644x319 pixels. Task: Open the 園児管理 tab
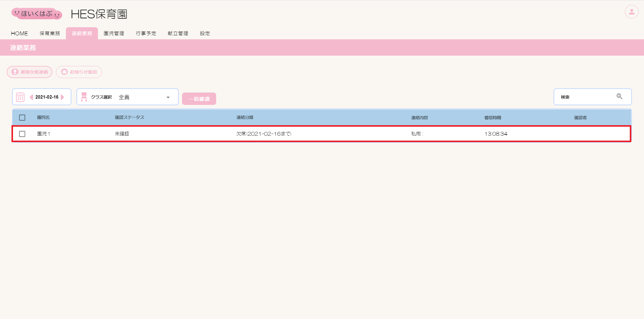(x=114, y=33)
